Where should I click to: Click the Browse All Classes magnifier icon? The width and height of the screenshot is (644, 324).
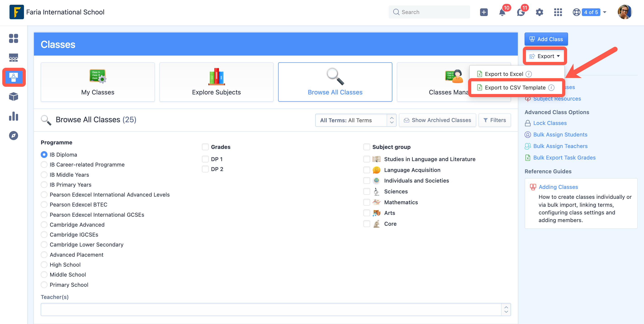335,76
